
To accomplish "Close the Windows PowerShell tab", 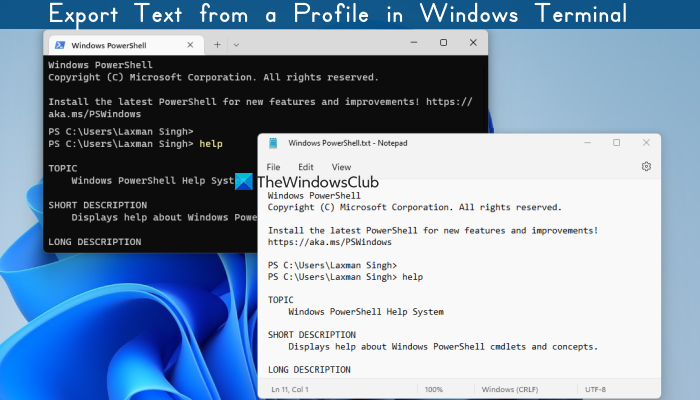I will click(x=190, y=45).
